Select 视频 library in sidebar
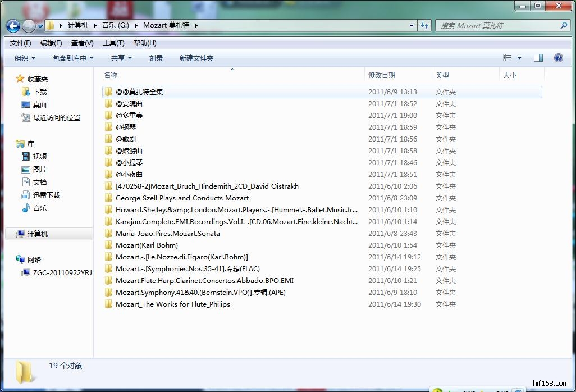 click(x=39, y=156)
